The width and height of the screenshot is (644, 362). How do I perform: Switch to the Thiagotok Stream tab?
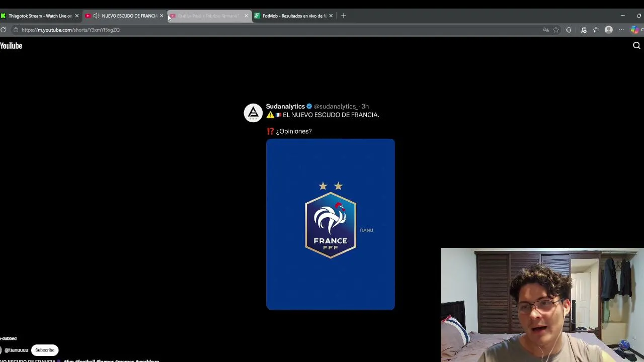[x=40, y=16]
